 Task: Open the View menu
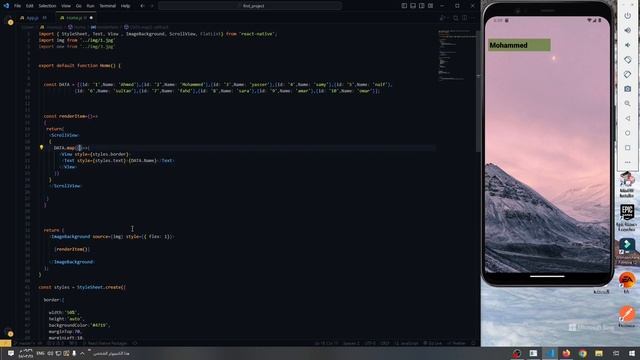point(66,6)
